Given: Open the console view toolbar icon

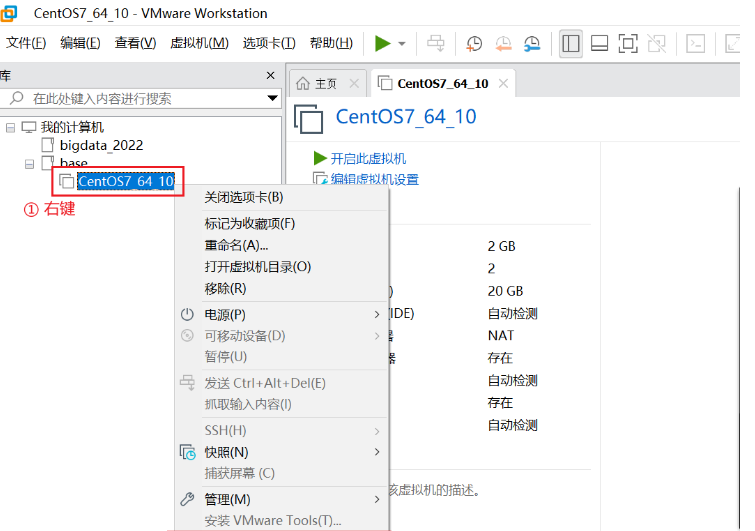Looking at the screenshot, I should pyautogui.click(x=696, y=43).
